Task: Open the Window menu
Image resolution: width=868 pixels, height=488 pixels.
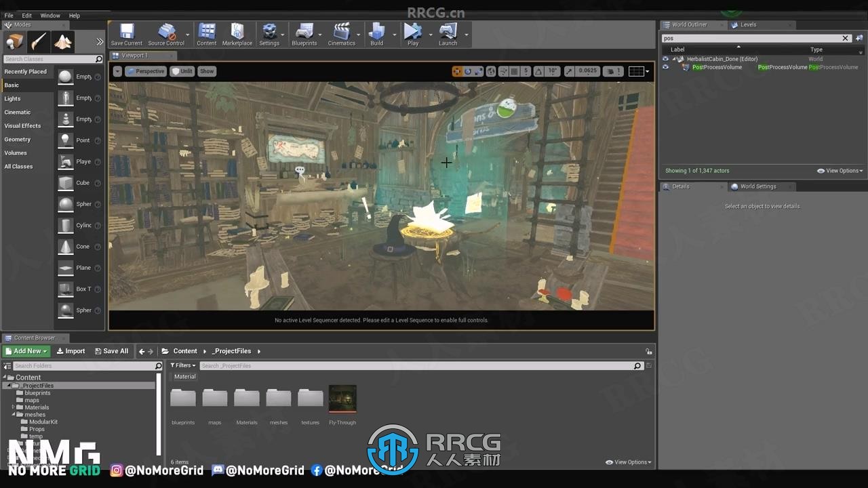Action: point(50,16)
